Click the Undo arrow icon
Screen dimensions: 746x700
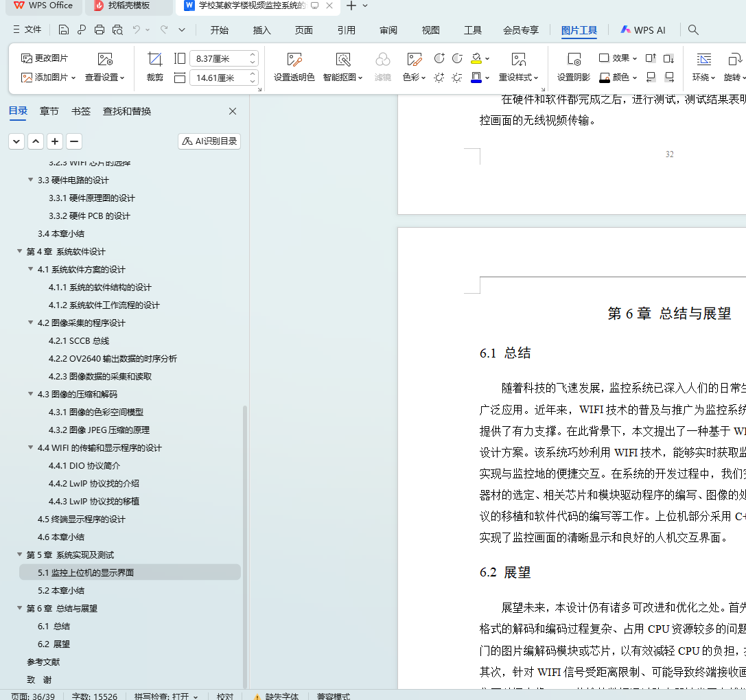(137, 30)
